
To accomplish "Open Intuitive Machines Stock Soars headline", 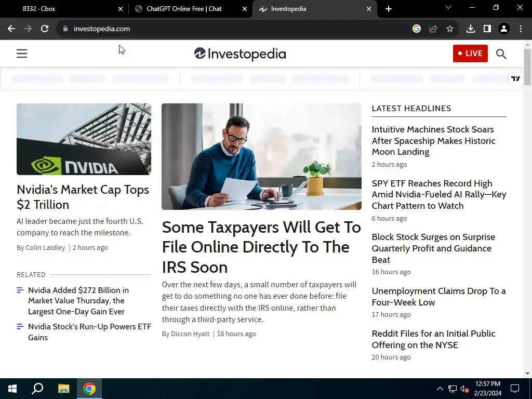I will tap(433, 140).
